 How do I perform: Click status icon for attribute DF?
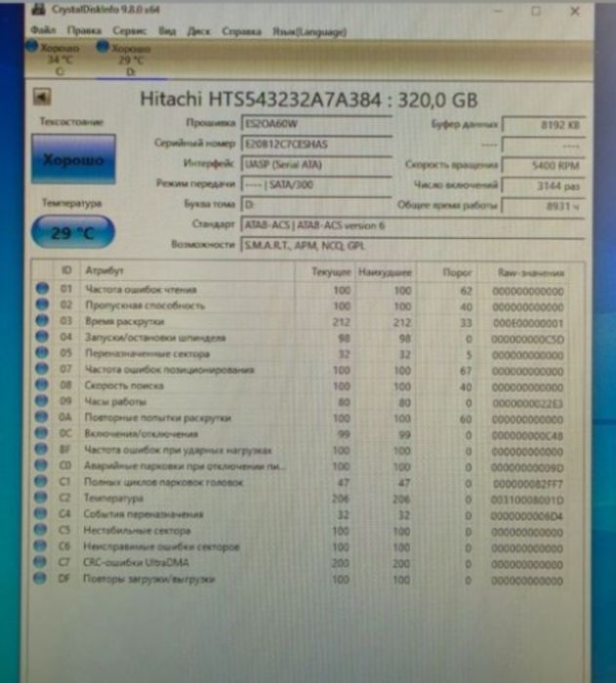40,578
